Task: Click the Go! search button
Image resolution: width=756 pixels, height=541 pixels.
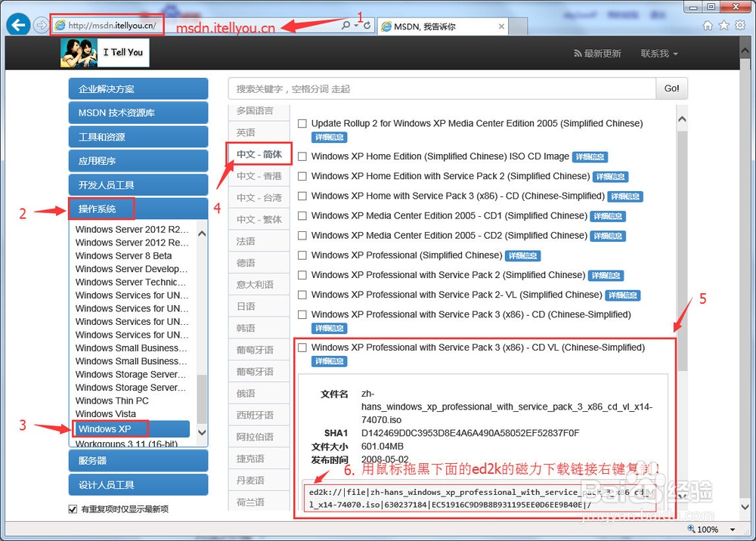Action: coord(671,88)
